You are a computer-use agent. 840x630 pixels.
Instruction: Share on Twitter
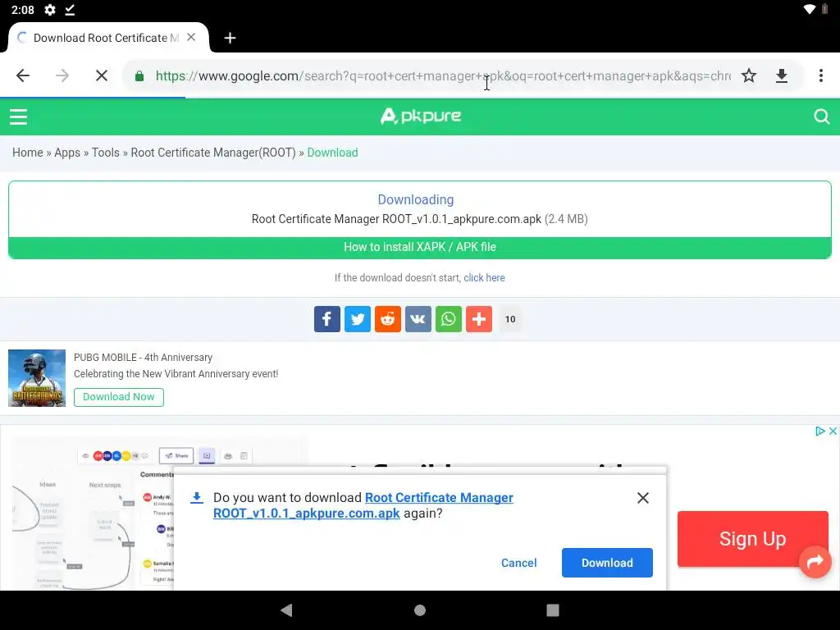358,319
